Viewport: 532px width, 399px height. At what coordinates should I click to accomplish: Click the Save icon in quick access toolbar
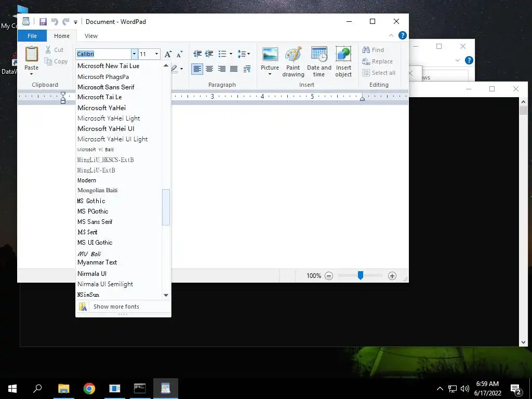click(43, 22)
